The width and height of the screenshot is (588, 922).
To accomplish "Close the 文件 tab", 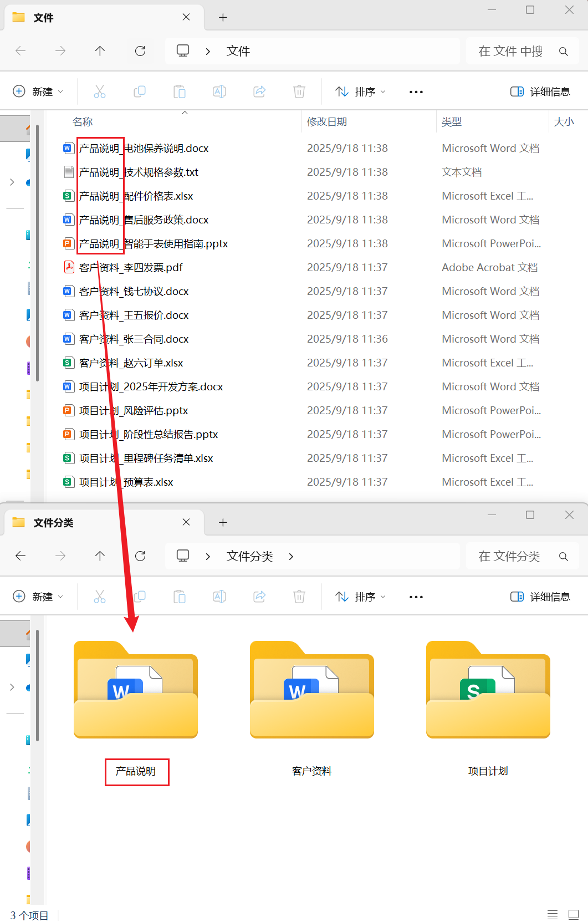I will [x=186, y=17].
